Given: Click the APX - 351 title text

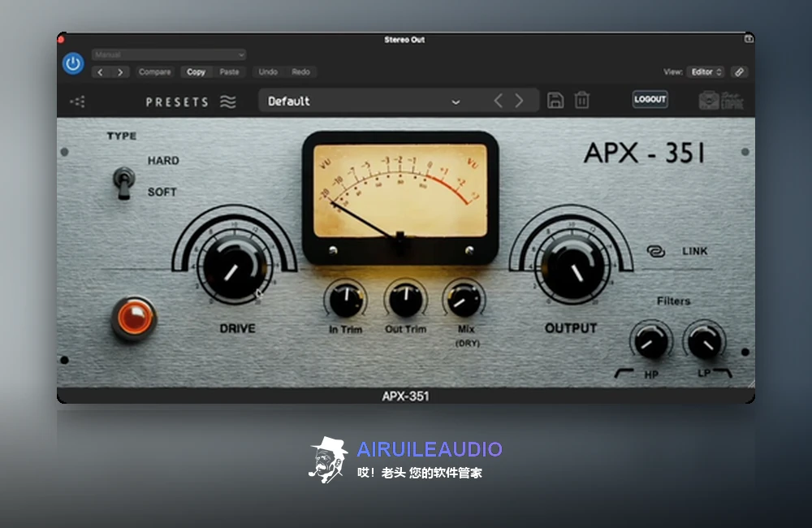Looking at the screenshot, I should pos(645,153).
